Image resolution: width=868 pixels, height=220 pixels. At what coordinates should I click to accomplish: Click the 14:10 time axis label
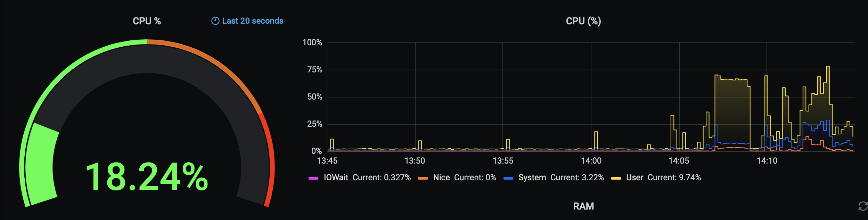(767, 161)
